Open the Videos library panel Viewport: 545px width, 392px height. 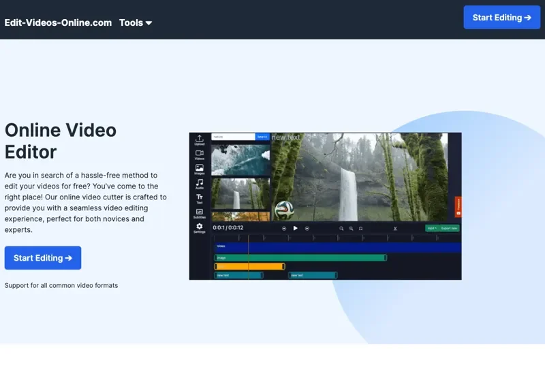(200, 154)
